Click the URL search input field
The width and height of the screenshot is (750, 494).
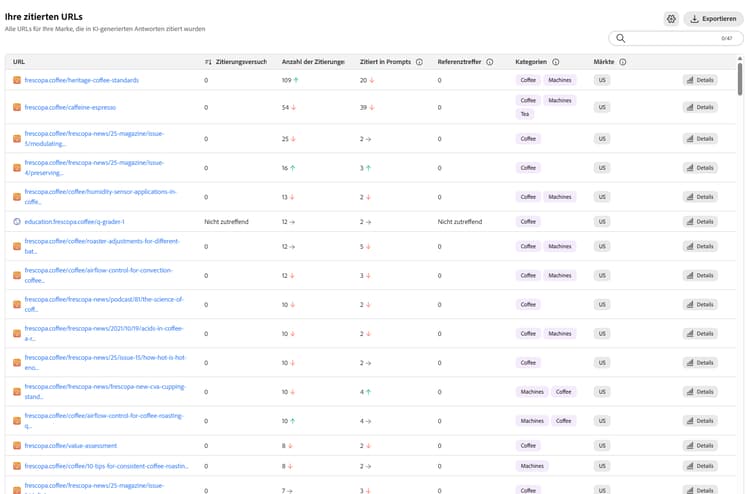click(x=676, y=38)
